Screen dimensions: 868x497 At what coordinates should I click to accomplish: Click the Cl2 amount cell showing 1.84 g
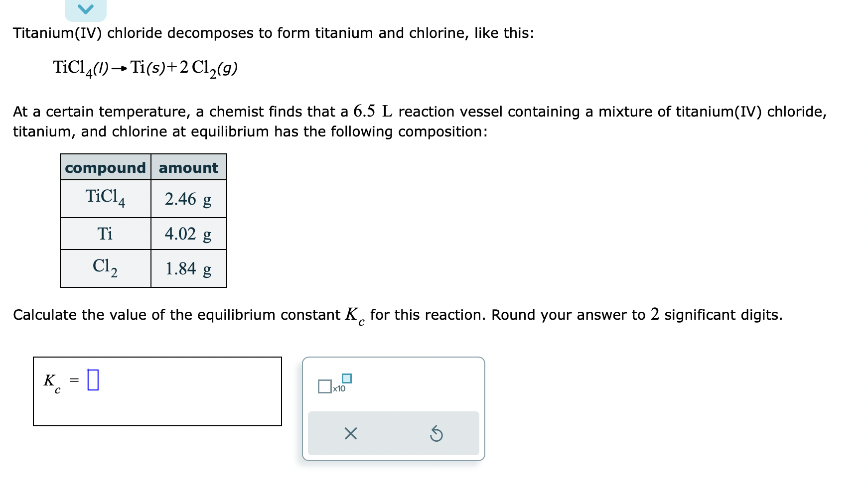188,269
